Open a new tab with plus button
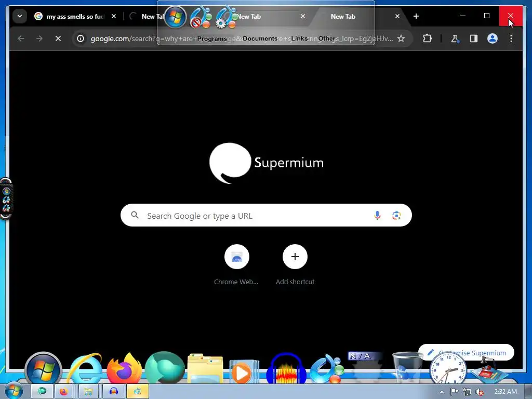 [416, 16]
